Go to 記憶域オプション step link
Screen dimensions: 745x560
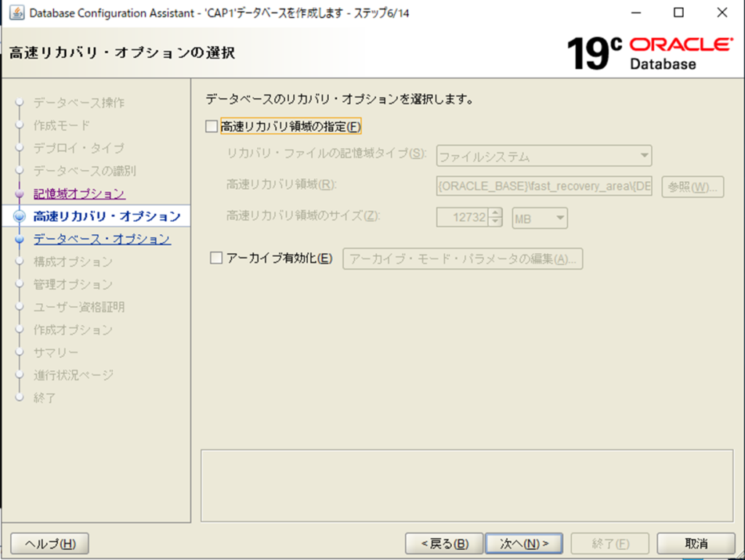click(x=79, y=194)
